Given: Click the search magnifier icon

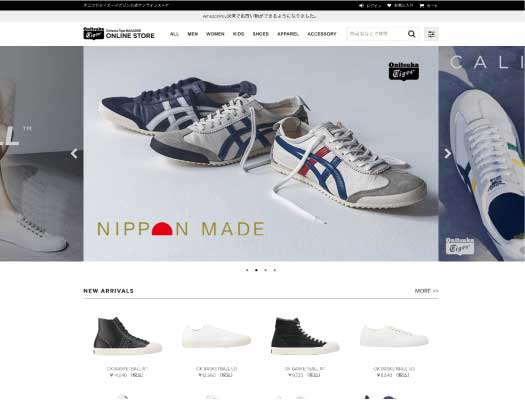Looking at the screenshot, I should tap(411, 34).
